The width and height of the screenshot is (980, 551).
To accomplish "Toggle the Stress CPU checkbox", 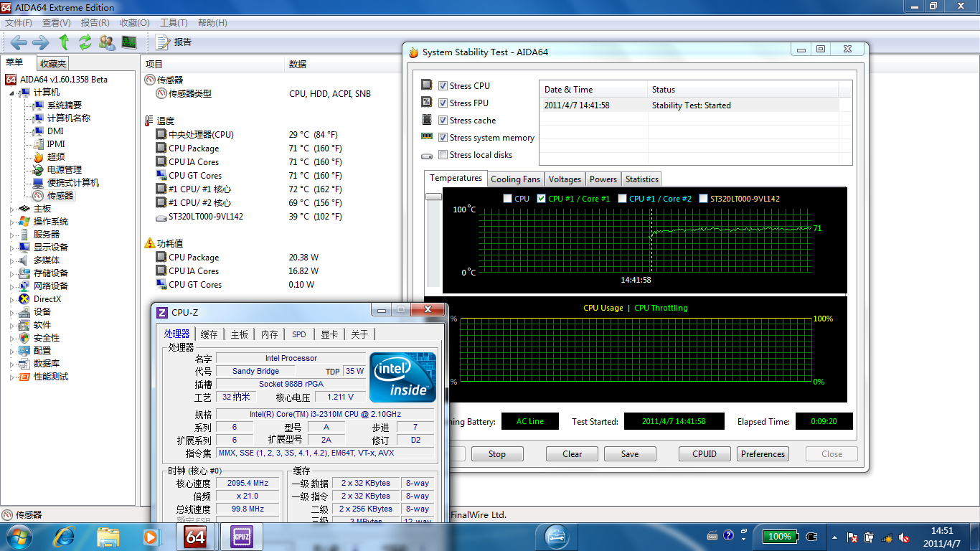I will click(443, 86).
